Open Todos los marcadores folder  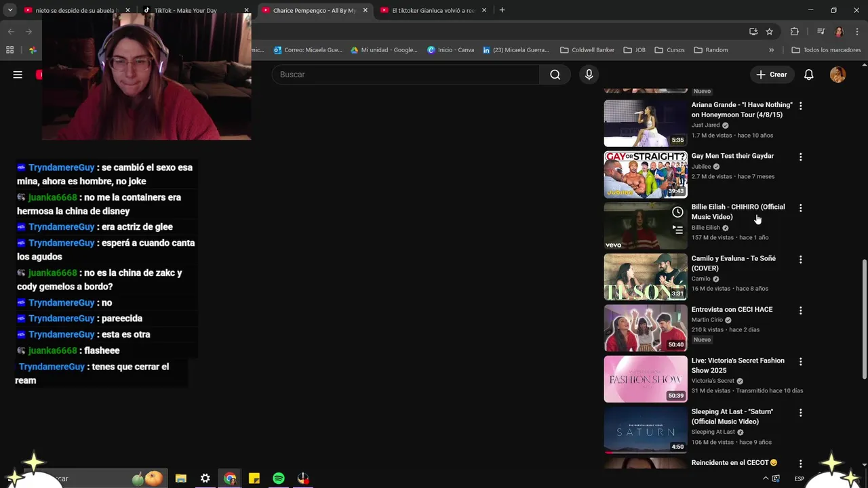(x=826, y=50)
